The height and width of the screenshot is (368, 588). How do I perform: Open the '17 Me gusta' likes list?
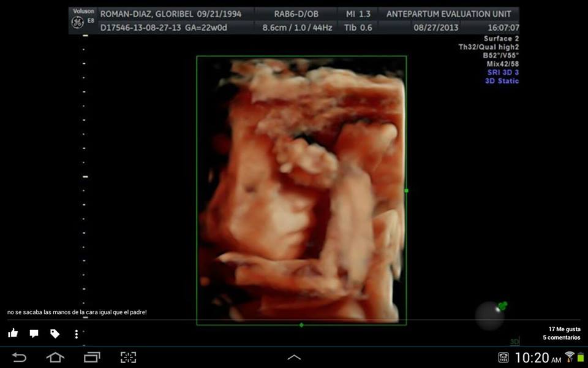(563, 329)
